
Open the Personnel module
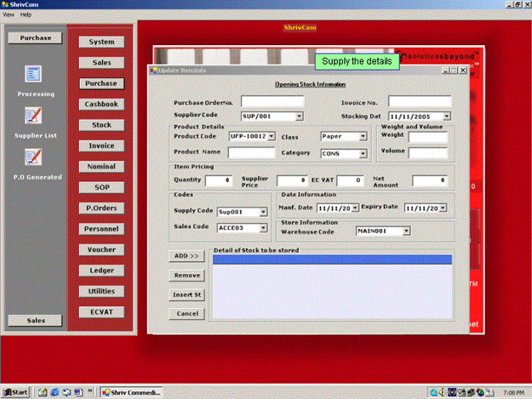click(101, 229)
